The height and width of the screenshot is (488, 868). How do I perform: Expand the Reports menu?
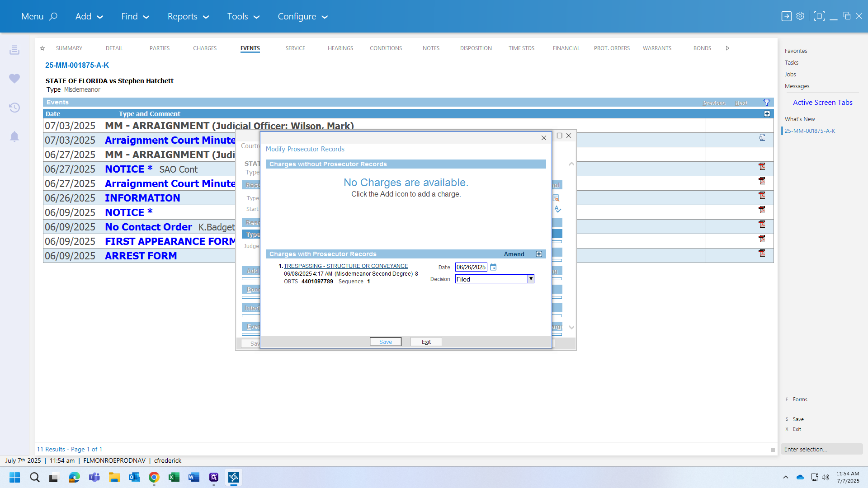point(188,16)
